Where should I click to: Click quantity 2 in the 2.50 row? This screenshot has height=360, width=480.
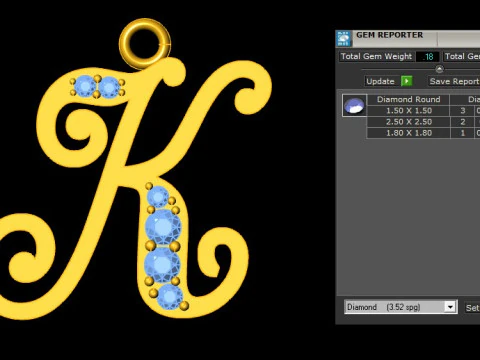click(x=462, y=122)
